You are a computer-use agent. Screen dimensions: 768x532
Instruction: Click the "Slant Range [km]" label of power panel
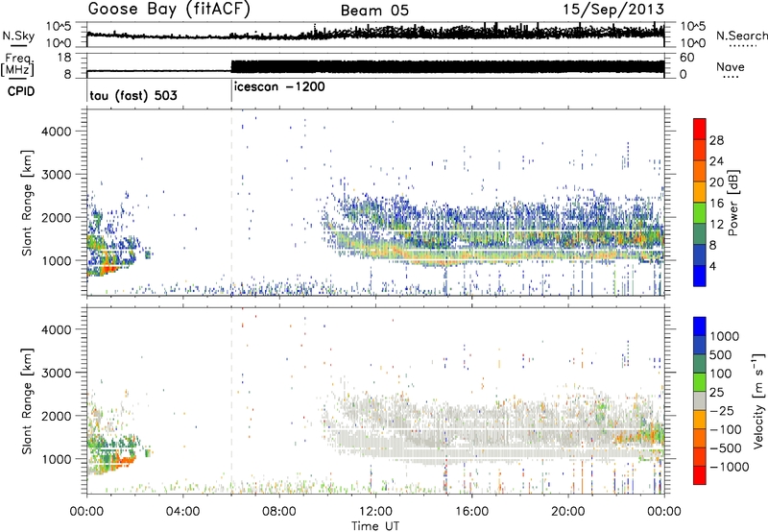(x=27, y=204)
